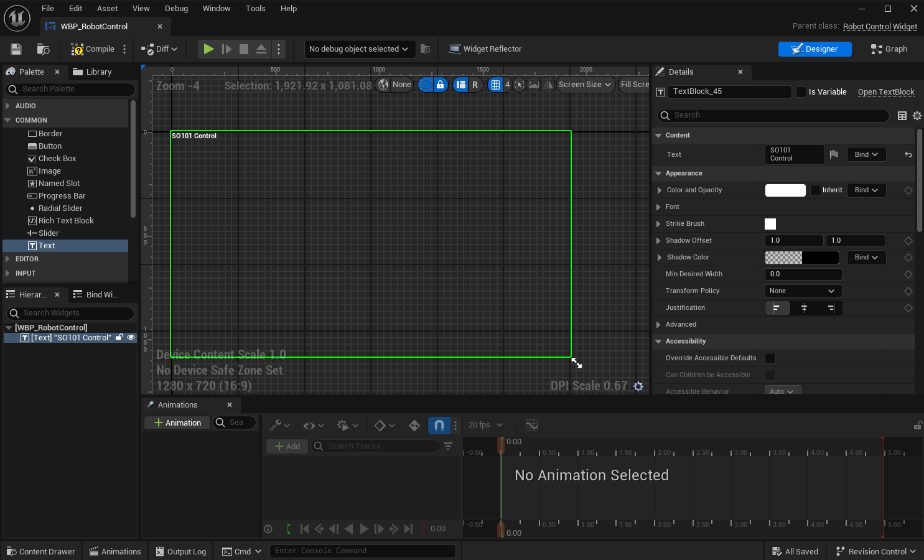Toggle the lock icon in the viewport toolbar

[x=441, y=85]
